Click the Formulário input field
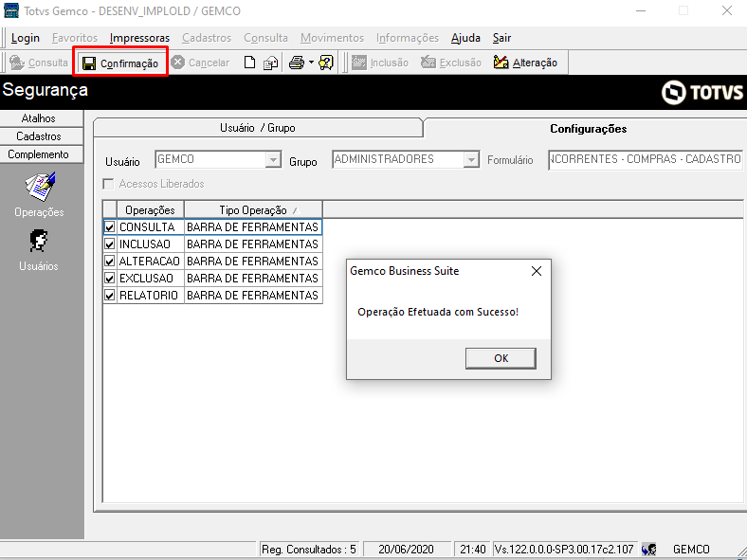The width and height of the screenshot is (747, 560). [x=646, y=159]
